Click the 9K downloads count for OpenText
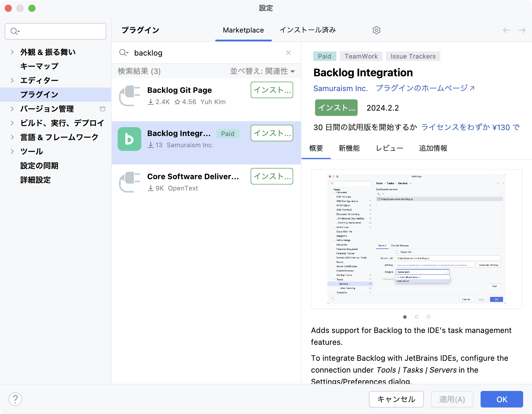The width and height of the screenshot is (532, 414). pos(155,188)
